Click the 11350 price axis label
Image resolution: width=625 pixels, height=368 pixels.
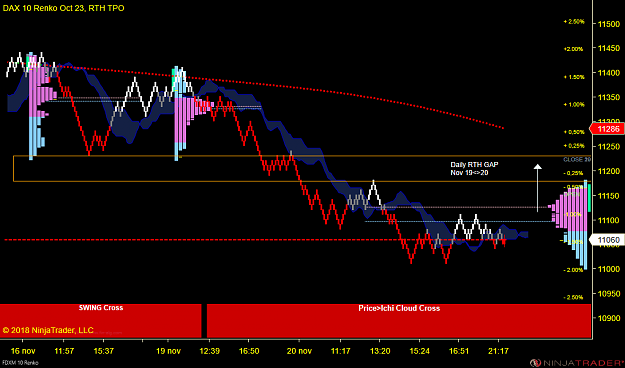click(x=609, y=97)
